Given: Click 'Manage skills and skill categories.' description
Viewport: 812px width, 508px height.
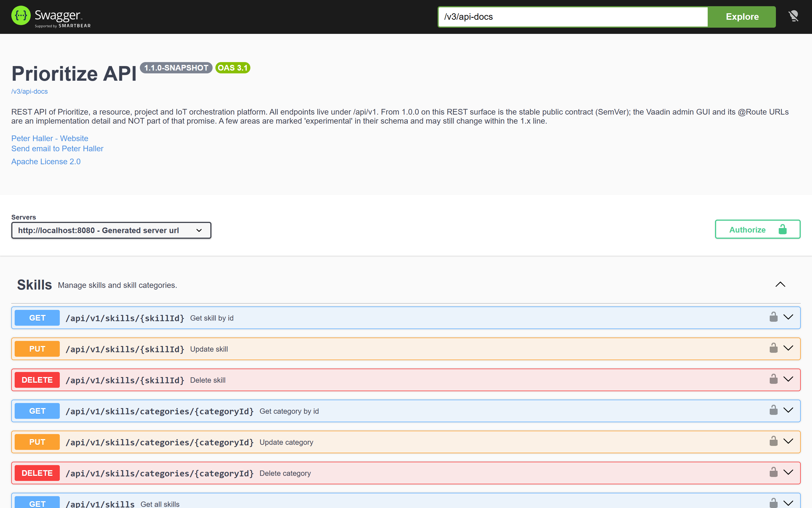Looking at the screenshot, I should tap(118, 285).
